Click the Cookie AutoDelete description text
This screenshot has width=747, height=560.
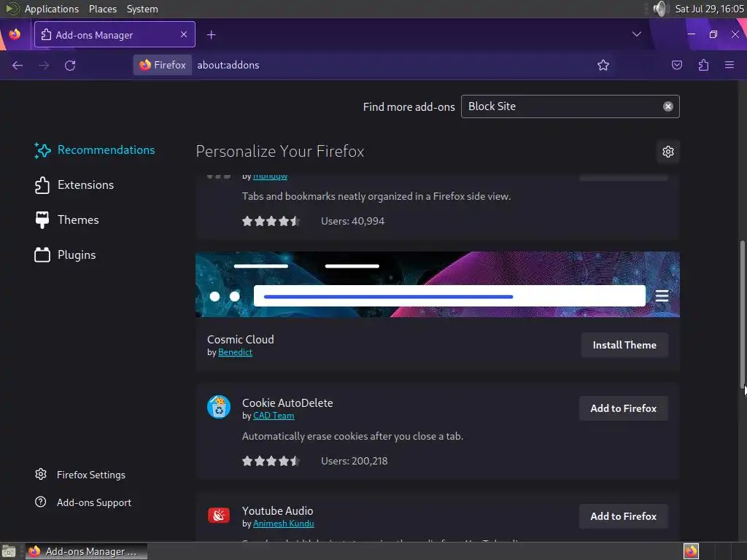point(352,436)
